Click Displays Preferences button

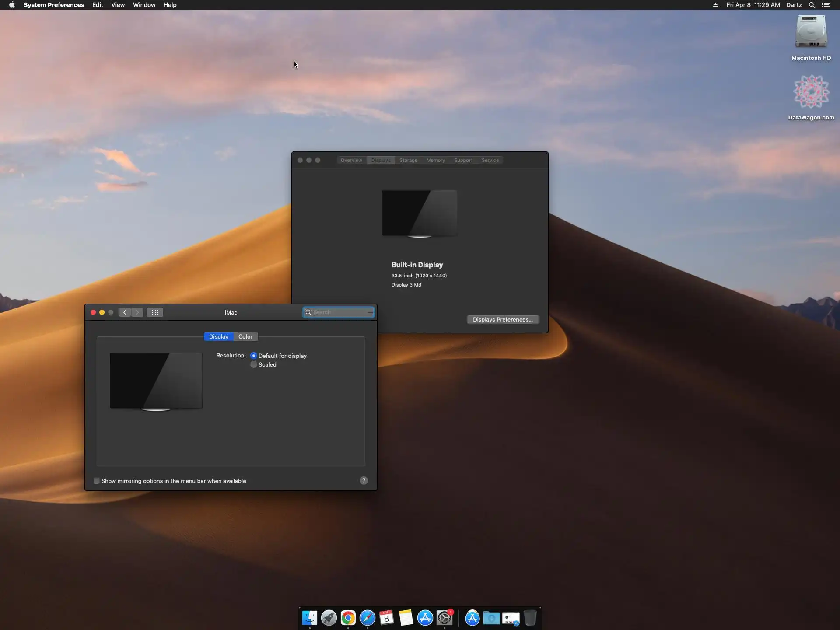click(x=503, y=320)
